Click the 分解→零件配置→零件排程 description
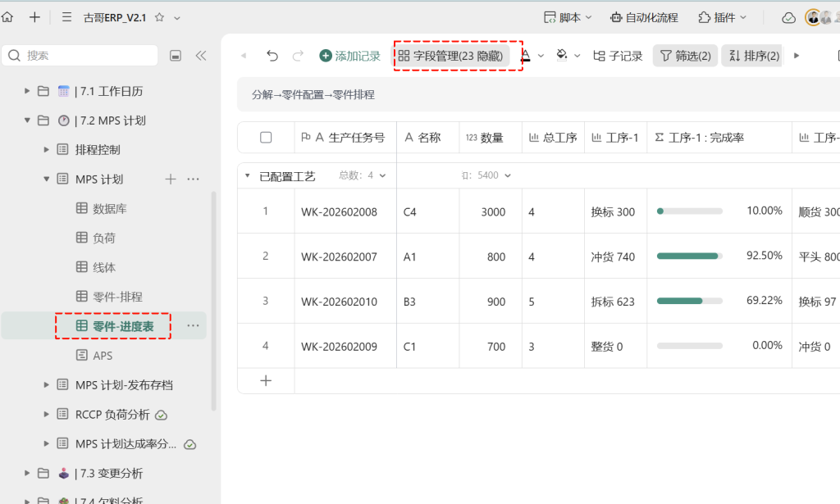 tap(313, 95)
